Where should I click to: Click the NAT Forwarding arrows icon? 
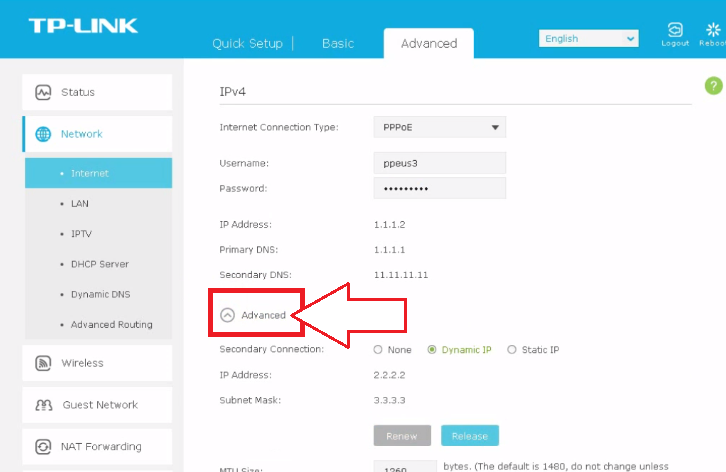click(x=43, y=447)
